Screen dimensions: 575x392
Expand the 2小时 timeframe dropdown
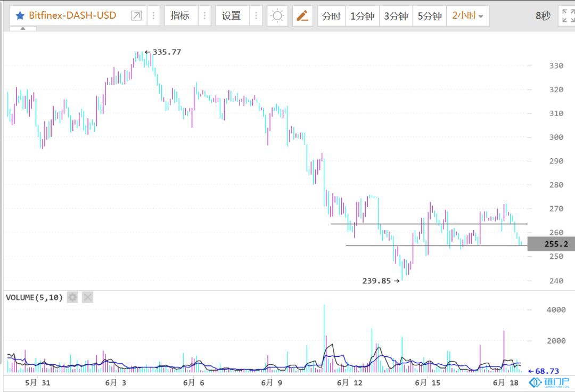(x=467, y=15)
